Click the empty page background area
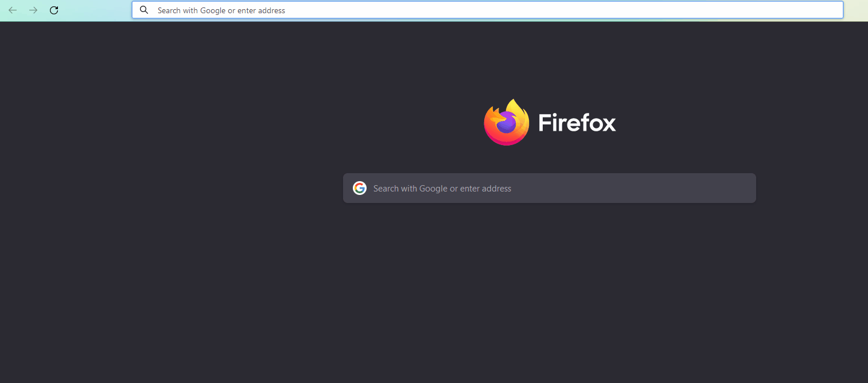The image size is (868, 383). [172, 287]
